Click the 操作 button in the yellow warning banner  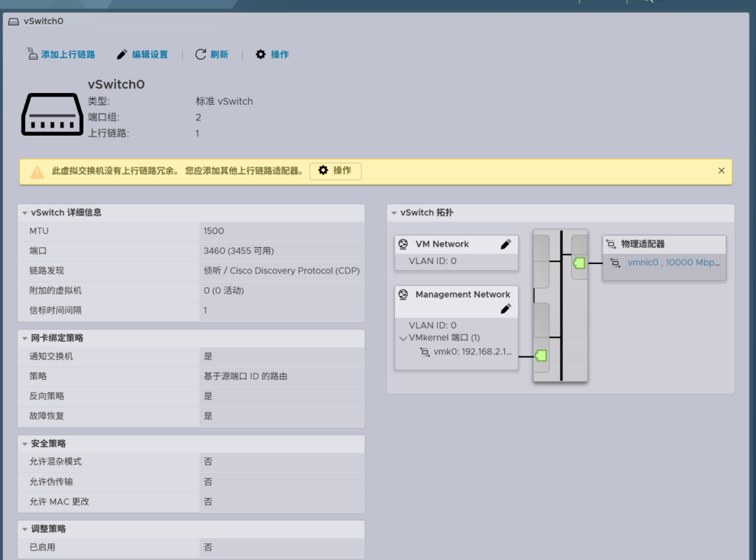(335, 171)
